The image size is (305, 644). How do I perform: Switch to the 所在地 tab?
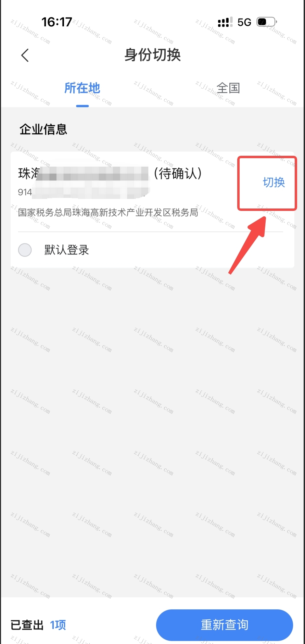click(x=82, y=88)
